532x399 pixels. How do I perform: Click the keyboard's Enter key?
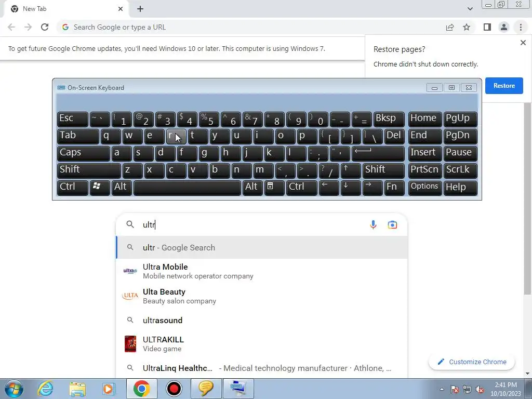pyautogui.click(x=378, y=153)
